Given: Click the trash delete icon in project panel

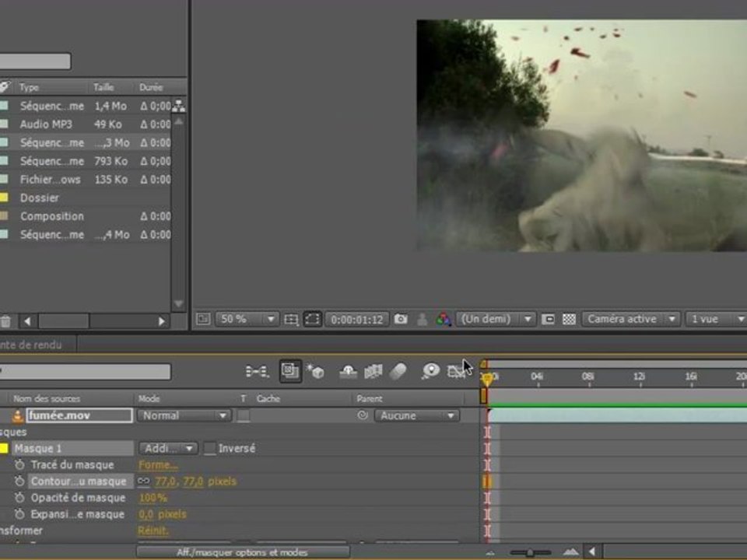Looking at the screenshot, I should click(x=5, y=321).
